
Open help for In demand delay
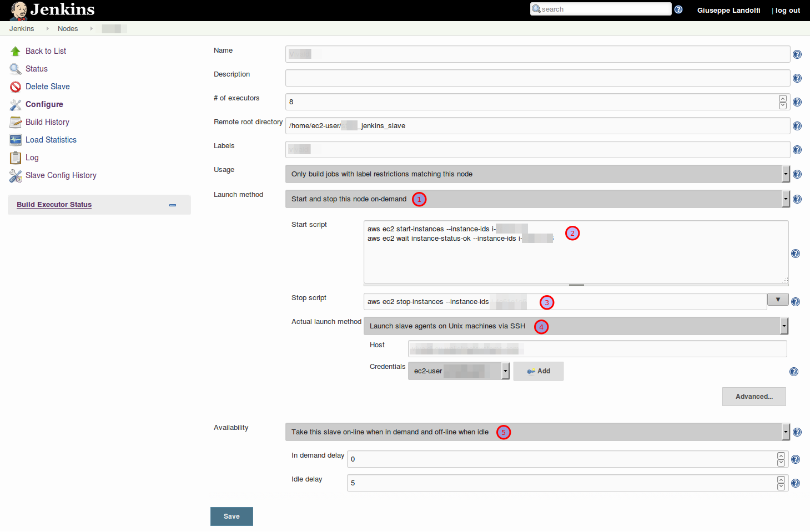[x=796, y=459]
